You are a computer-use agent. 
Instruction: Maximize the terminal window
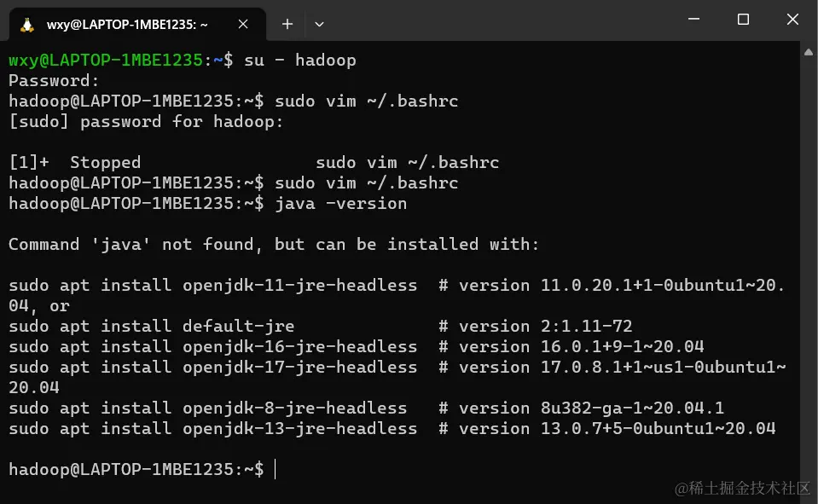(743, 20)
